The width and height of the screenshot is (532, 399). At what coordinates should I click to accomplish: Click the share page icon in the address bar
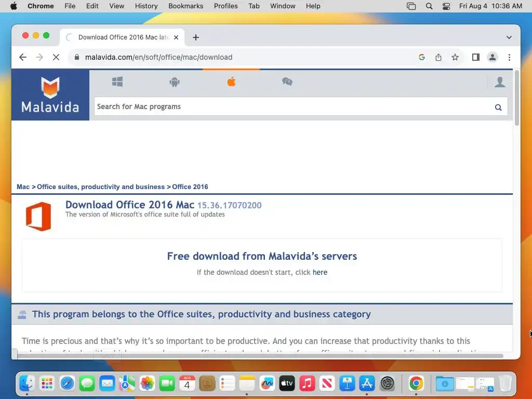(438, 57)
